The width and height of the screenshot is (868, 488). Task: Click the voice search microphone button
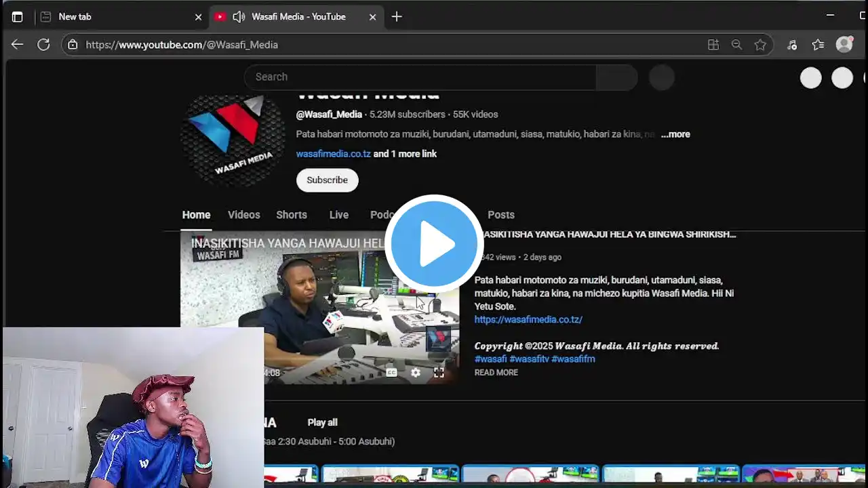click(662, 77)
